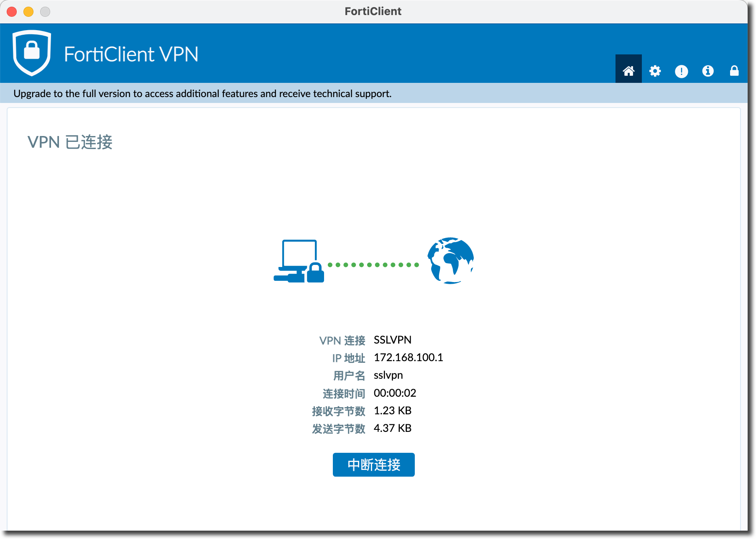Viewport: 756px width, 539px height.
Task: Click the VPN 连接 label
Action: (x=342, y=341)
